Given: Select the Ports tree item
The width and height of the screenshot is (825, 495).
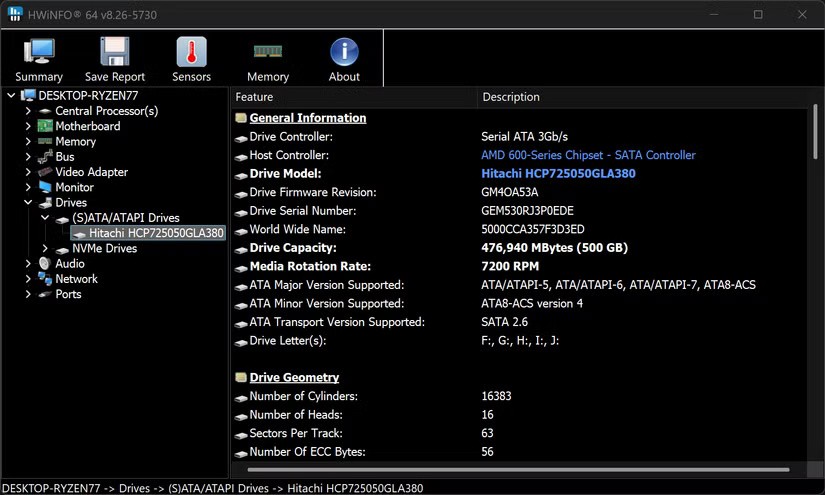Looking at the screenshot, I should tap(68, 294).
